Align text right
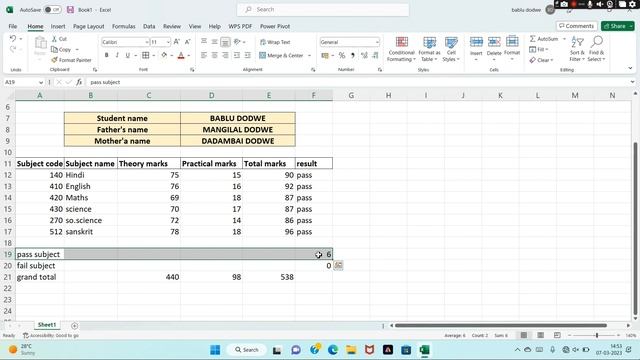Viewport: 640px width, 360px height. [225, 55]
